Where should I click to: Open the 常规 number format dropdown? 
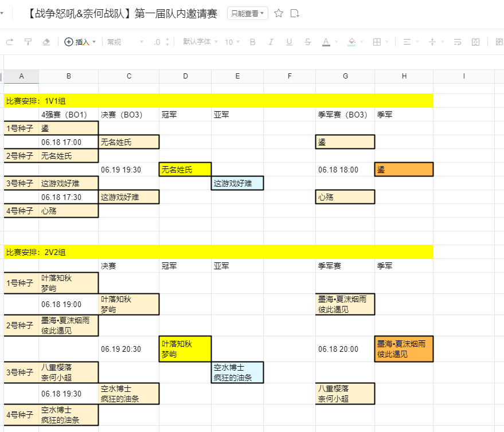point(125,42)
